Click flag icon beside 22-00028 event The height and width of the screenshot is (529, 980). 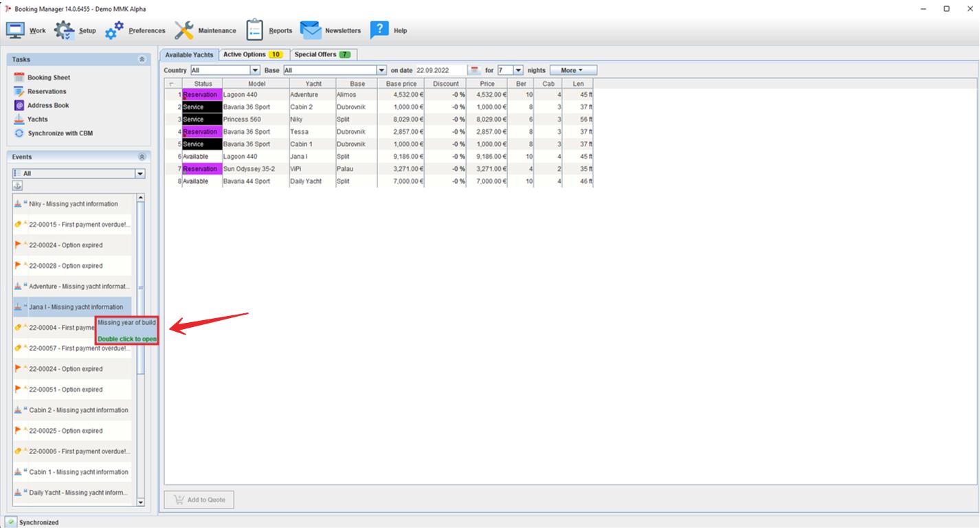(x=18, y=266)
